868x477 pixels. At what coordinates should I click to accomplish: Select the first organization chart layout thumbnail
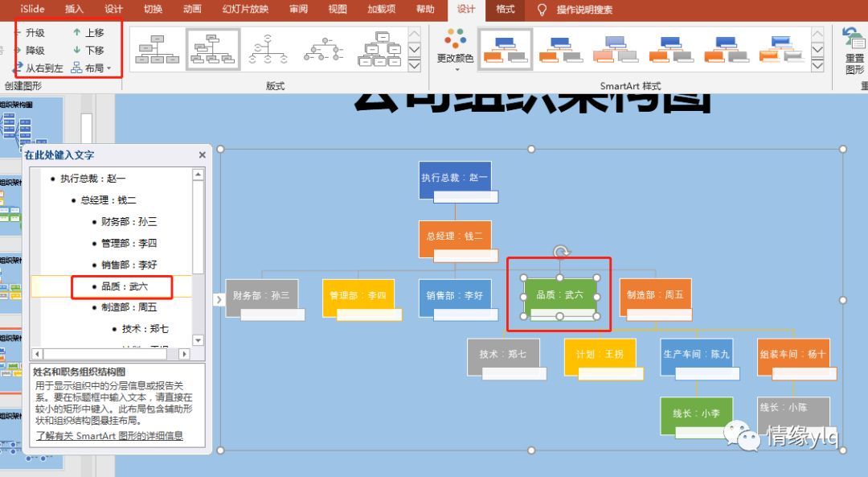click(x=156, y=48)
